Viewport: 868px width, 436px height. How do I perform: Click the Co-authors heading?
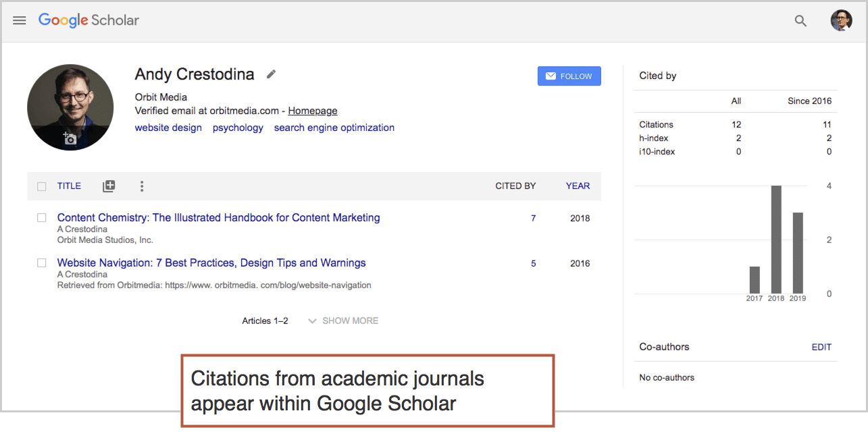click(664, 347)
